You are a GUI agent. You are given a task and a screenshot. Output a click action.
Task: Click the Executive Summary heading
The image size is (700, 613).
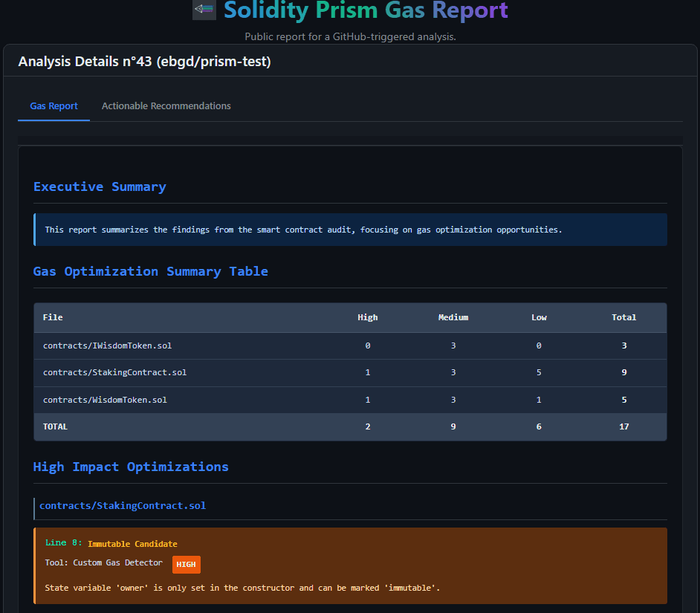(x=100, y=187)
